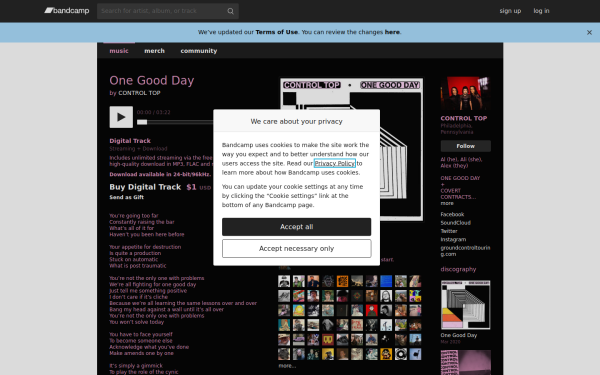Open the Privacy Policy link

click(x=335, y=163)
